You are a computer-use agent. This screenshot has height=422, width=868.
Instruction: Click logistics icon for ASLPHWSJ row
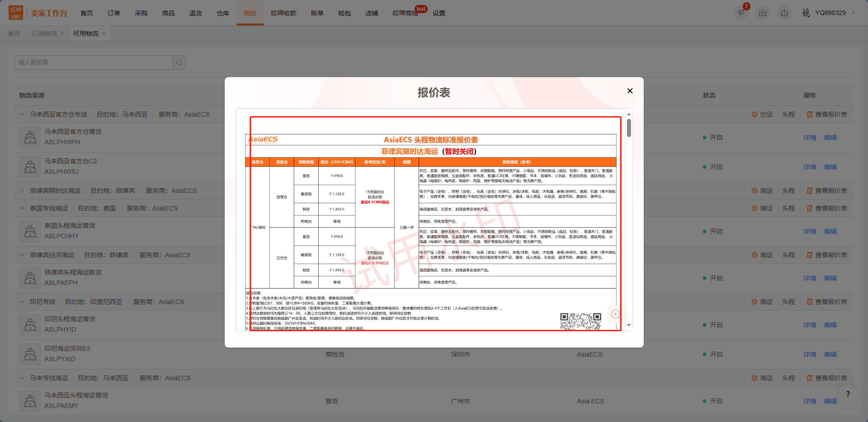30,167
